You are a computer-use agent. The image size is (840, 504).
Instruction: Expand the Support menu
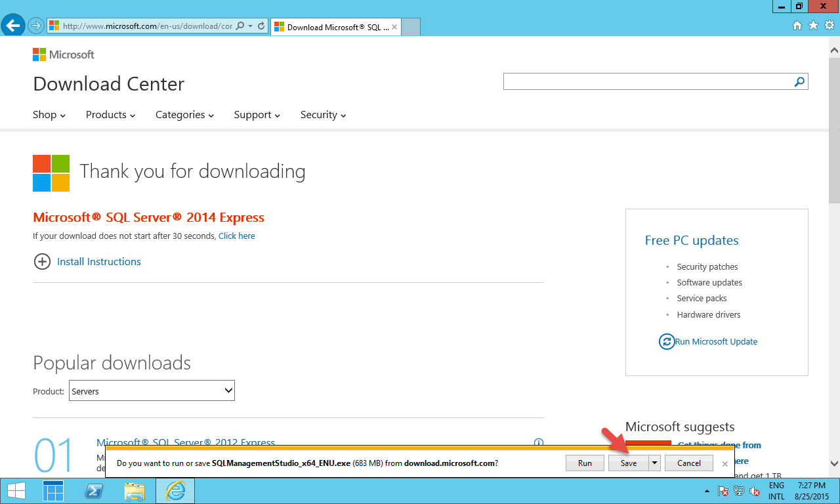[257, 115]
